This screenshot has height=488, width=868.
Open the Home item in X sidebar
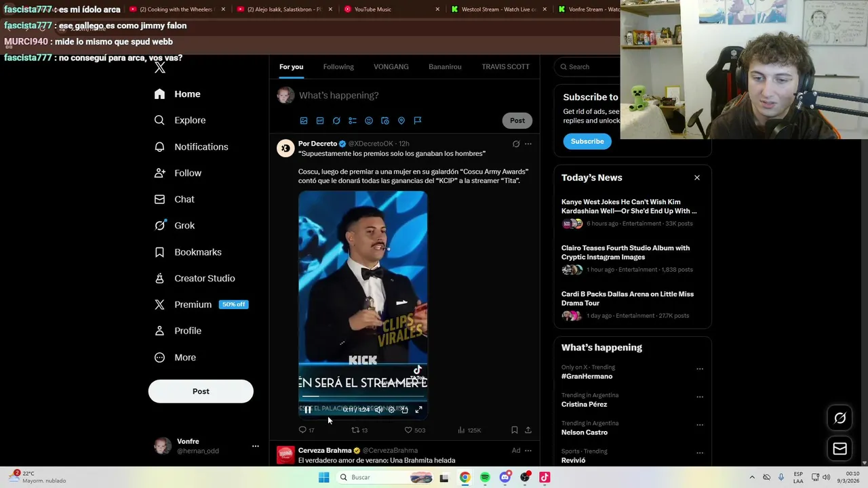177,94
